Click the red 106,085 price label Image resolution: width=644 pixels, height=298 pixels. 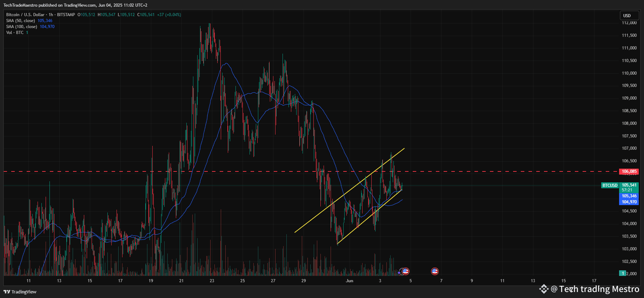coord(629,171)
